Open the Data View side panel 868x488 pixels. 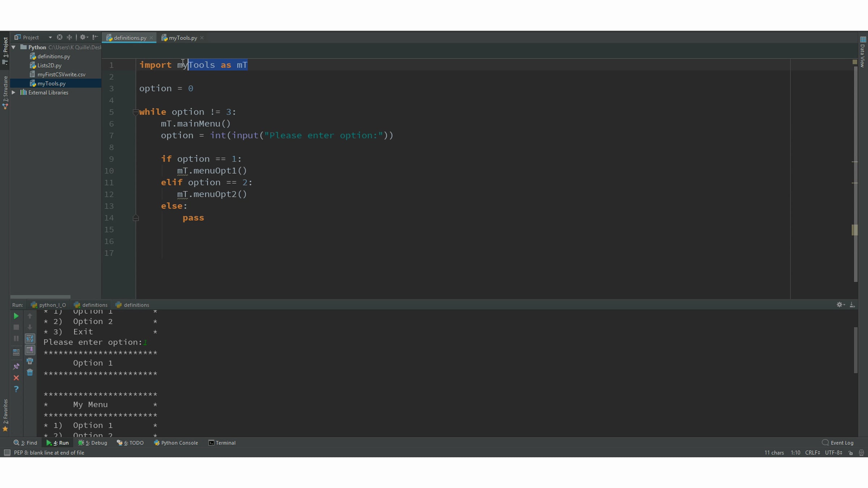point(863,52)
